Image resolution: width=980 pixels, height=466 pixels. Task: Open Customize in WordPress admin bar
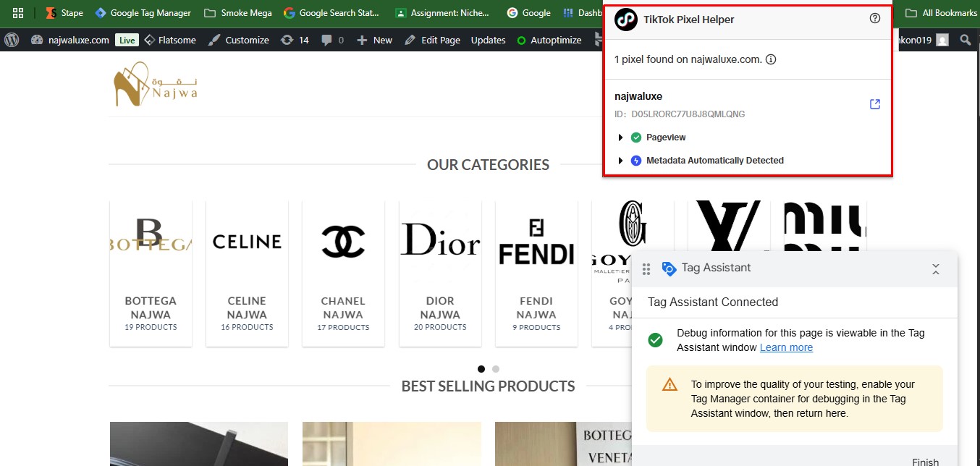238,40
